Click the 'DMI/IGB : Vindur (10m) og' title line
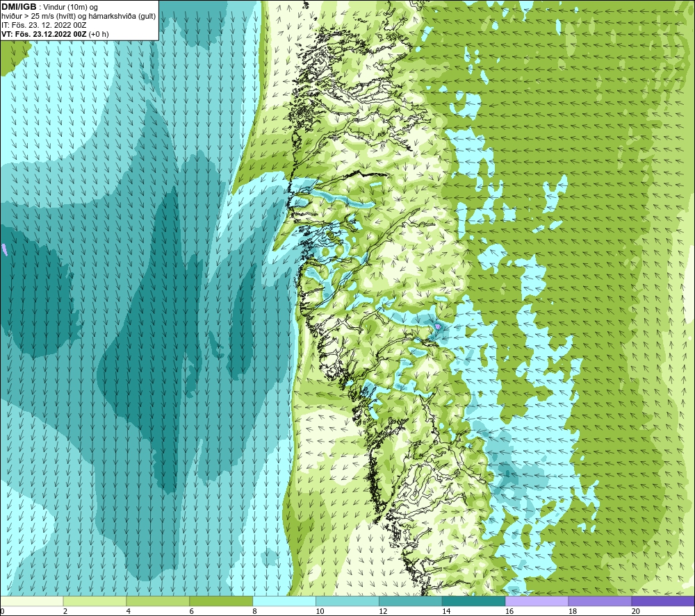Image resolution: width=695 pixels, height=616 pixels. tap(49, 7)
